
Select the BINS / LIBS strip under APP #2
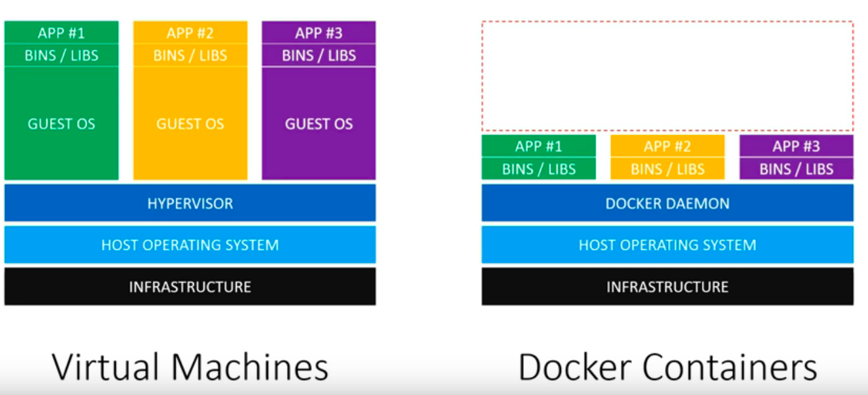click(x=189, y=55)
